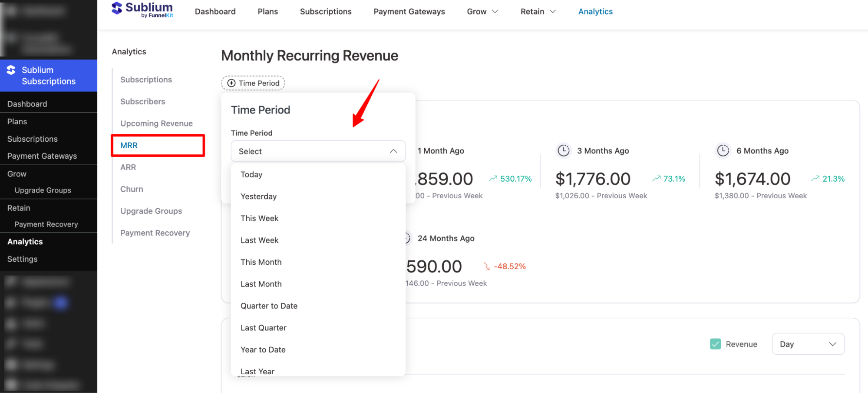Click the clock icon beside 6 Months Ago

pos(723,150)
